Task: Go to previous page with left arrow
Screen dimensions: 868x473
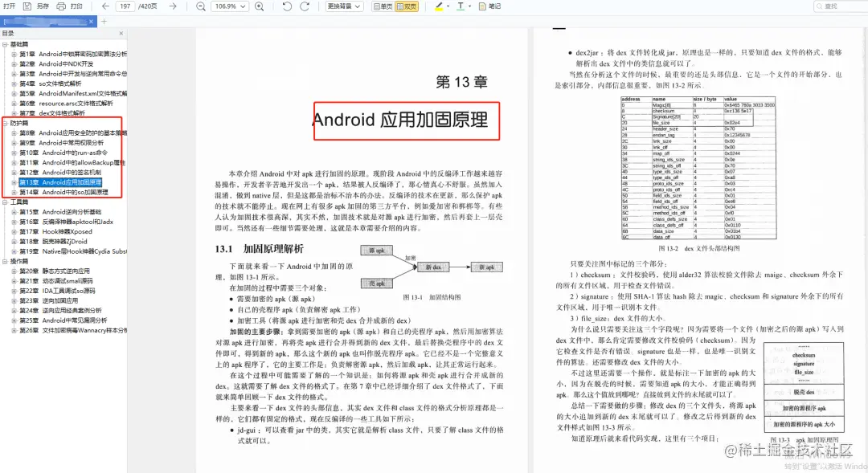Action: [x=105, y=6]
